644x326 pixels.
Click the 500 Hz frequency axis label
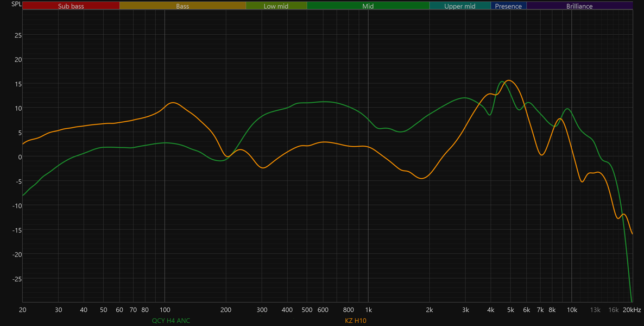(307, 310)
